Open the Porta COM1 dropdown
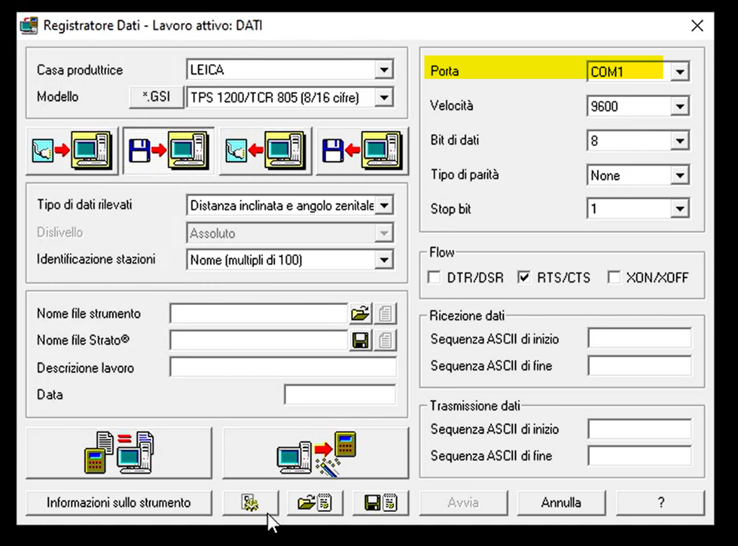 tap(679, 72)
